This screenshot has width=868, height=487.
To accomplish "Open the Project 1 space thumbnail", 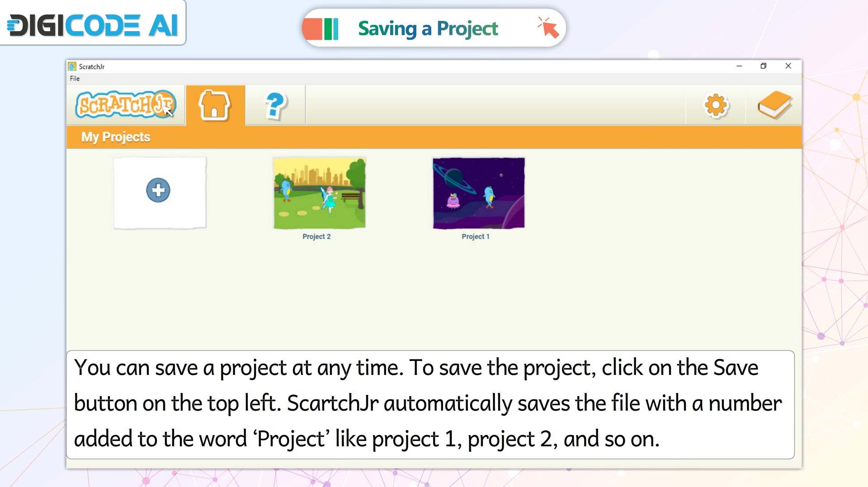I will coord(478,193).
